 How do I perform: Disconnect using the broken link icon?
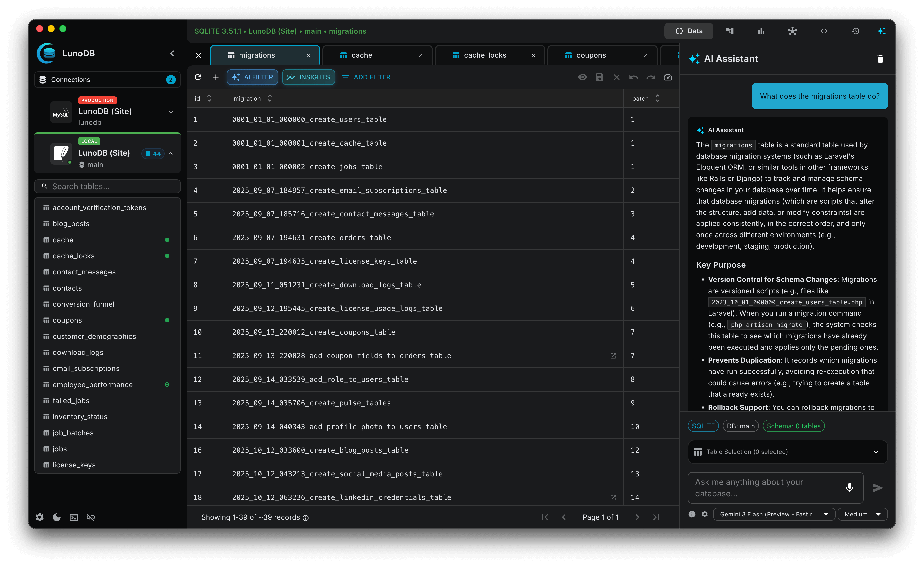click(x=91, y=517)
